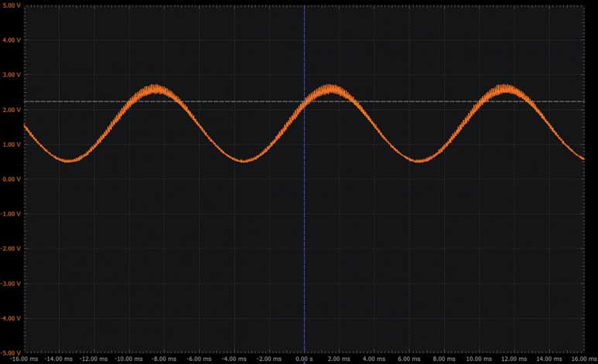This screenshot has width=598, height=364.
Task: Click the 5.00 V vertical axis label
Action: (x=12, y=5)
